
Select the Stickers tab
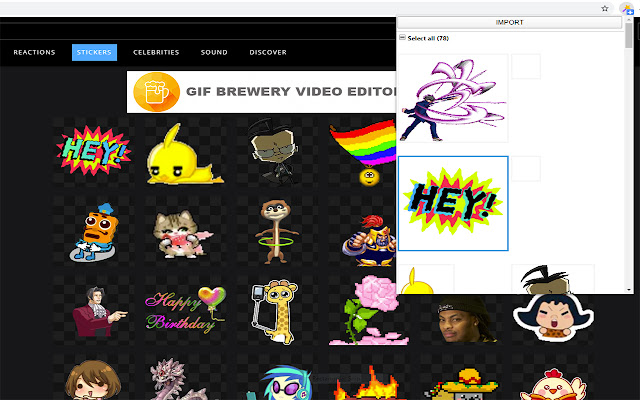click(x=94, y=52)
